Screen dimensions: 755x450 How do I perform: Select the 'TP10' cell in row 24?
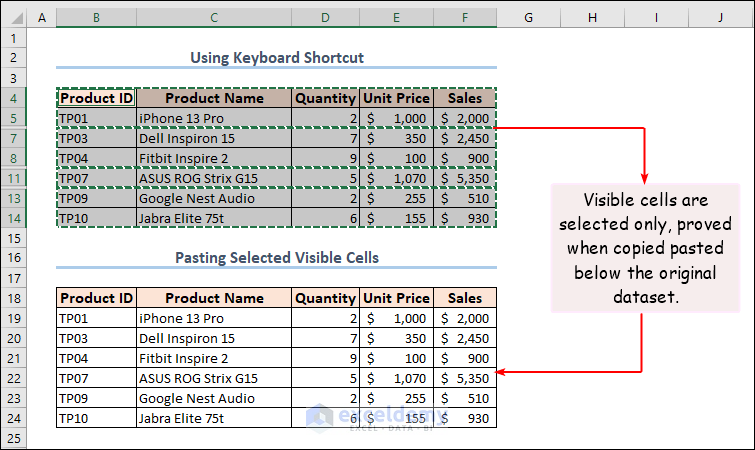point(96,418)
